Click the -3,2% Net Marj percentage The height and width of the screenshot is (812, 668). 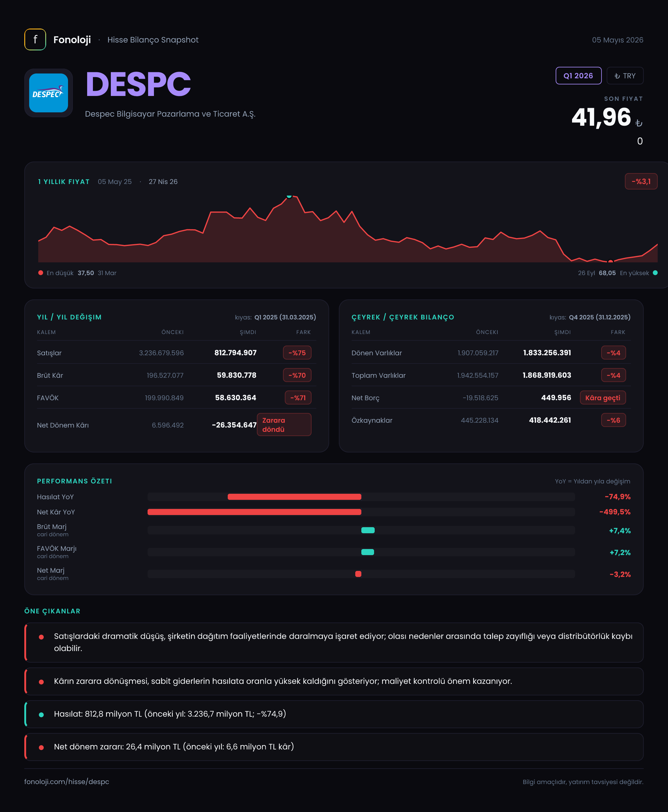pyautogui.click(x=620, y=575)
